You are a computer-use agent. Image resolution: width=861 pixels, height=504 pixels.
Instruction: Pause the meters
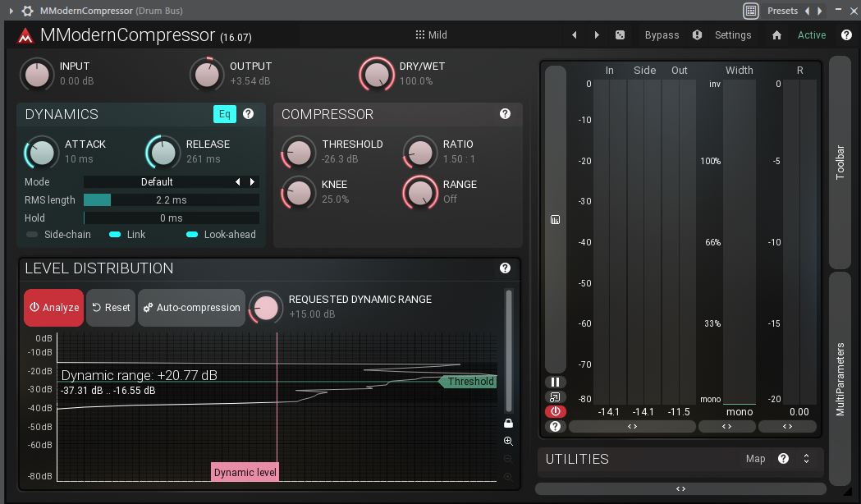[555, 383]
